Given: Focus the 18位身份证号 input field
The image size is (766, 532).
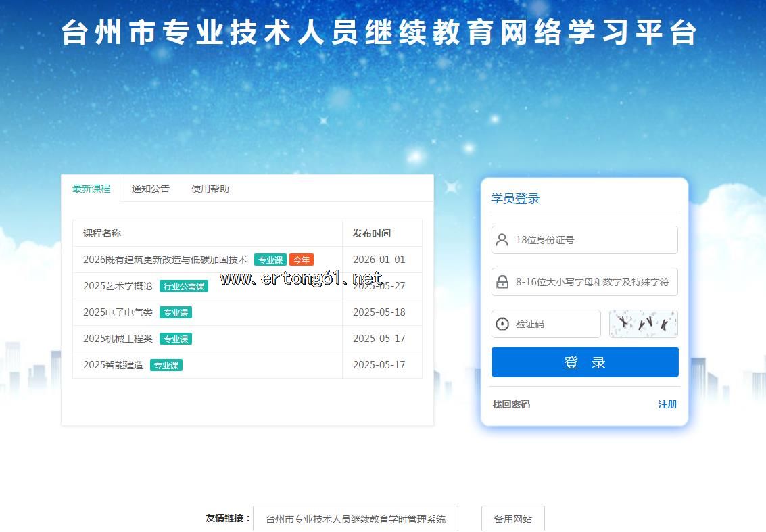Looking at the screenshot, I should pos(592,240).
